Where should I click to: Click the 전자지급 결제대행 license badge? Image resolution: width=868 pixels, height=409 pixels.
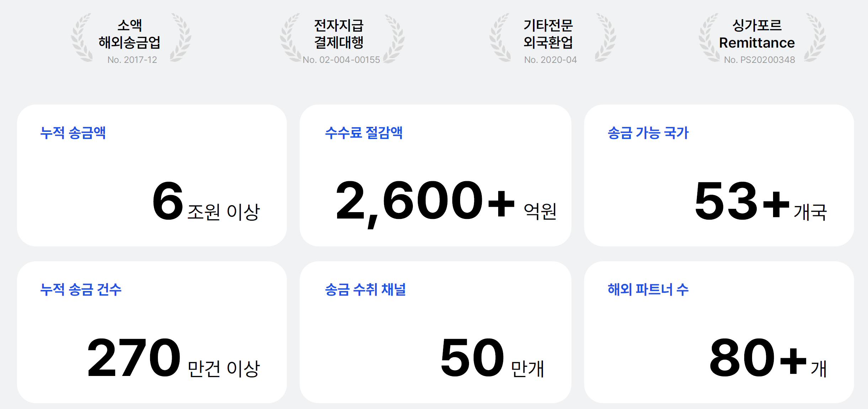point(342,38)
